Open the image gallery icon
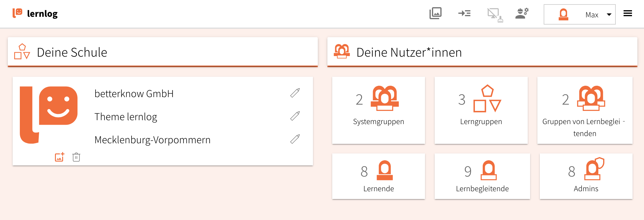The image size is (644, 220). pyautogui.click(x=435, y=13)
